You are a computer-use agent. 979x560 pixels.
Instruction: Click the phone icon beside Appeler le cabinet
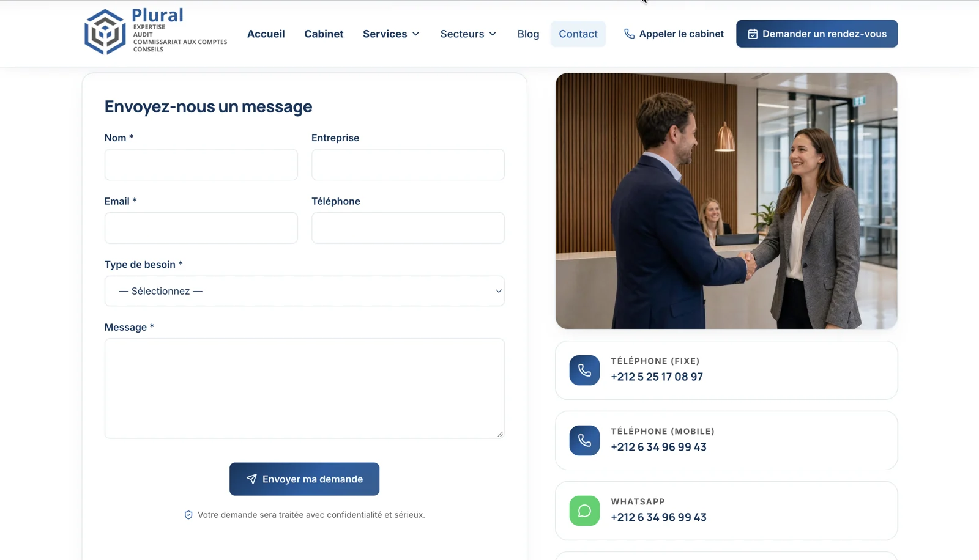point(629,34)
